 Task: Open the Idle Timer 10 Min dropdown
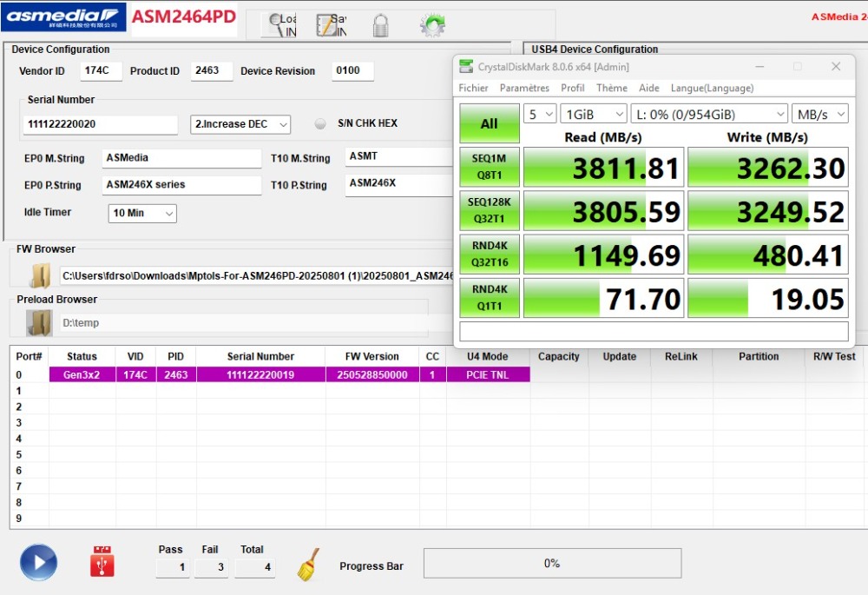coord(142,213)
